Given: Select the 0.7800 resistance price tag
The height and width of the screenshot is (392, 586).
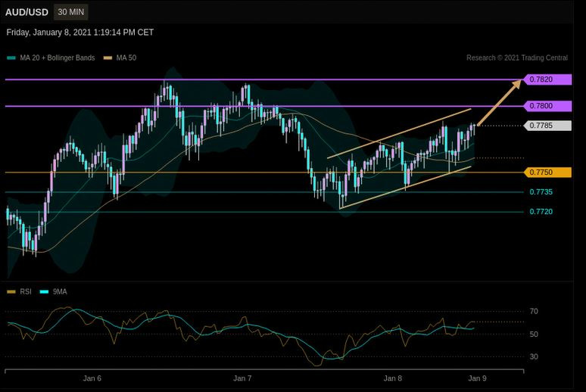Looking at the screenshot, I should point(547,106).
